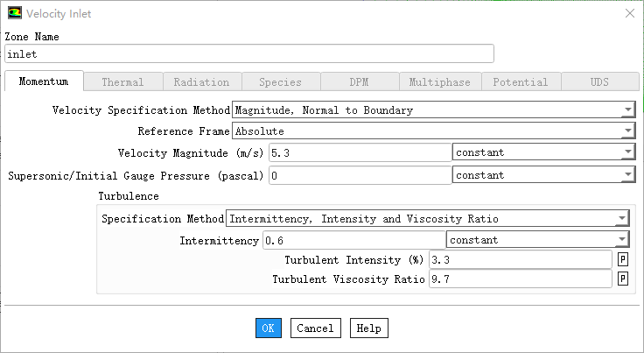Switch to the Thermal tab
This screenshot has width=644, height=353.
click(122, 82)
